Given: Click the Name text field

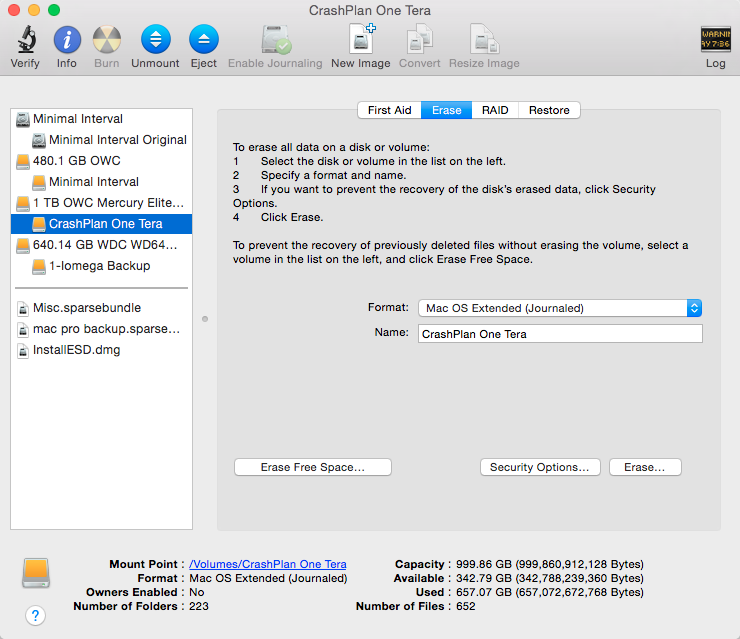Looking at the screenshot, I should point(560,334).
